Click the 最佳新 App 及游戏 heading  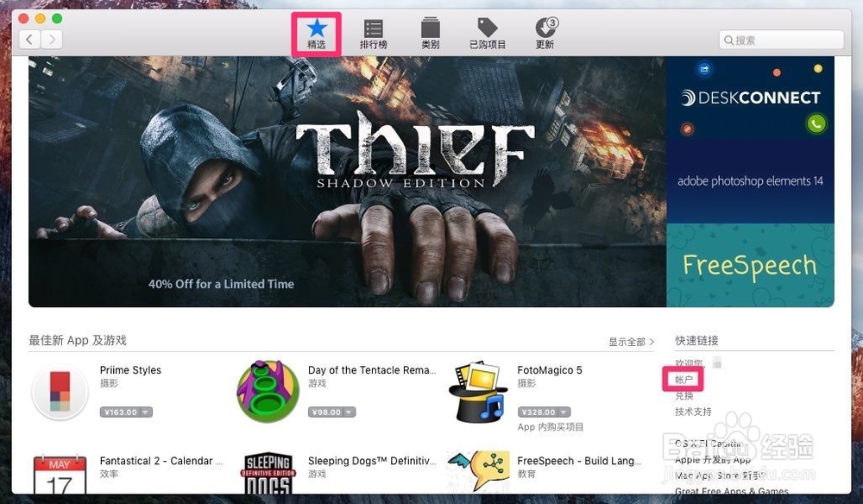(x=78, y=341)
